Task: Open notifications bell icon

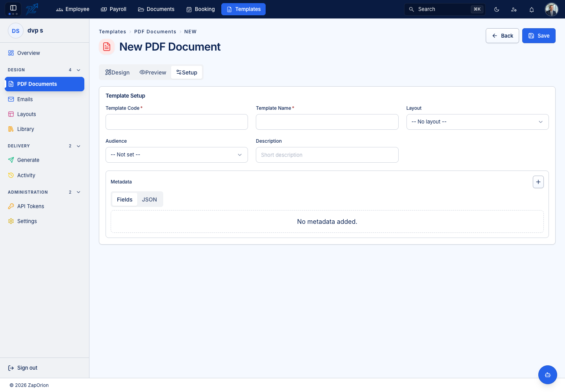Action: pyautogui.click(x=532, y=9)
